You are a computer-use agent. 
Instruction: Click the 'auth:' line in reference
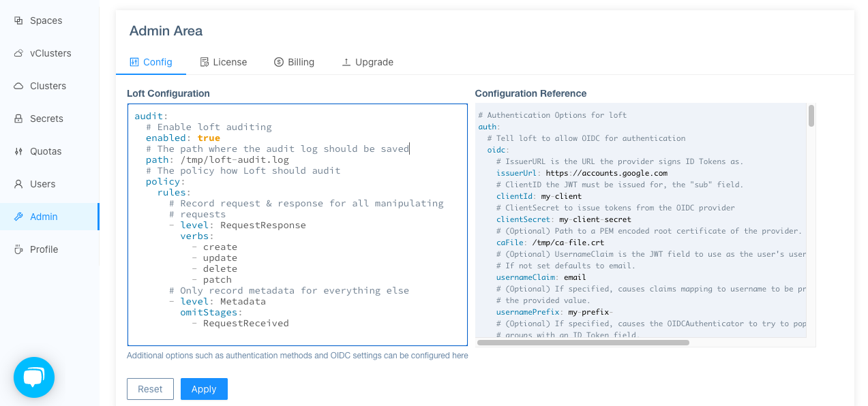[x=489, y=127]
